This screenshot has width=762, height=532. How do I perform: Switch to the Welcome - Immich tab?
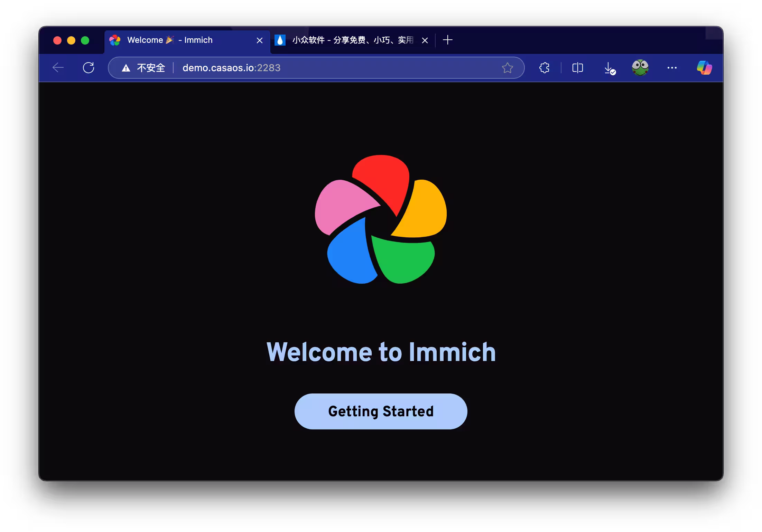(x=187, y=40)
